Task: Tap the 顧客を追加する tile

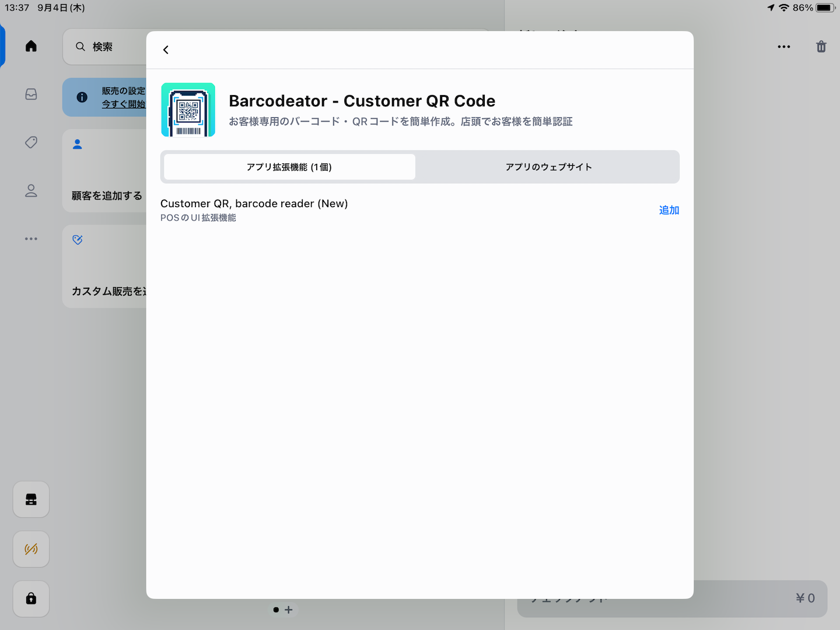Action: (105, 171)
